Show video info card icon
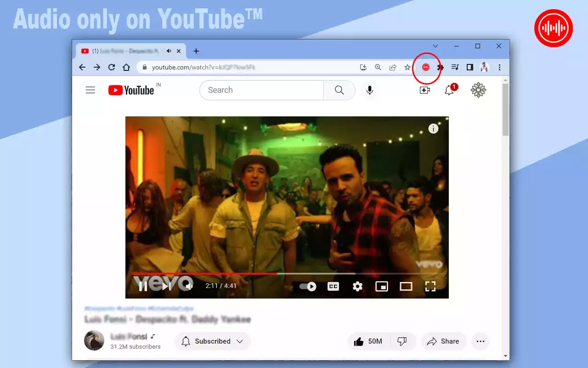The width and height of the screenshot is (588, 368). pos(433,129)
